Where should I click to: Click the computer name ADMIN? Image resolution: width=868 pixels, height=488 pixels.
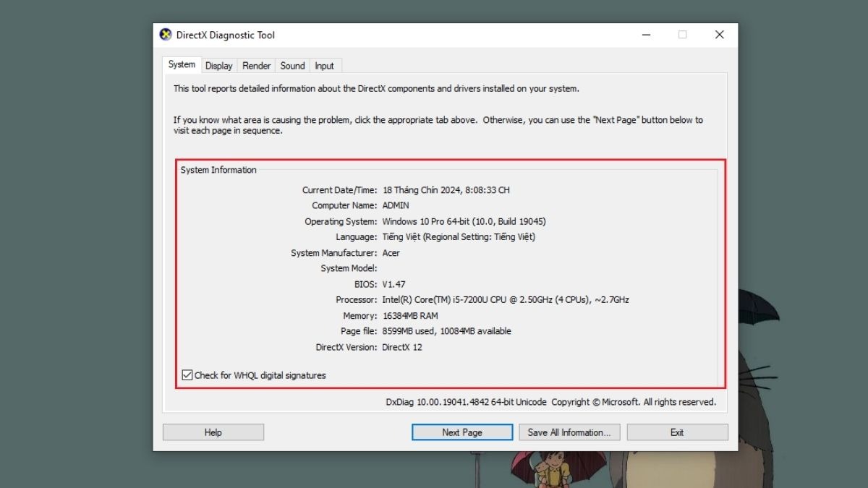[396, 206]
